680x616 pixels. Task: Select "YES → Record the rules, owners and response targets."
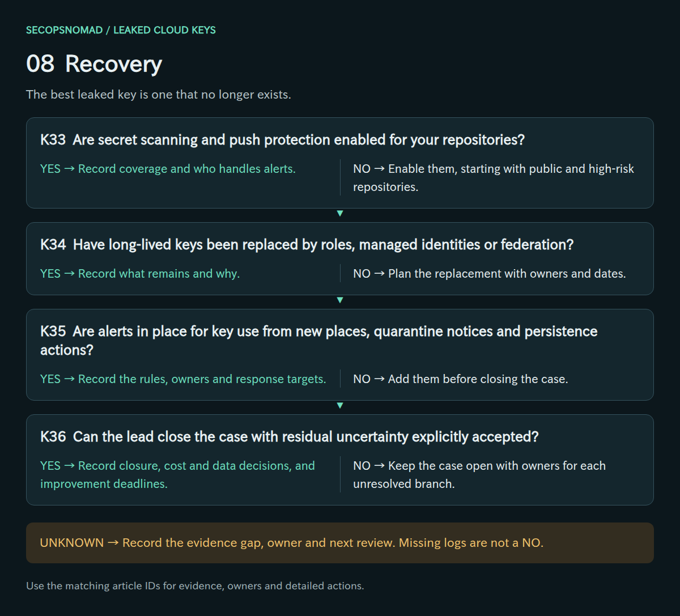coord(183,379)
